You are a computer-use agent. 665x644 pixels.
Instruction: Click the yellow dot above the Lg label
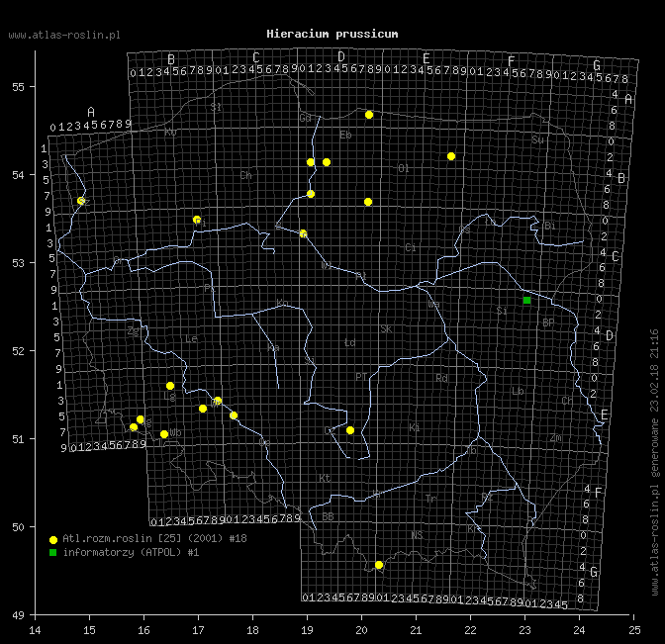[x=170, y=386]
